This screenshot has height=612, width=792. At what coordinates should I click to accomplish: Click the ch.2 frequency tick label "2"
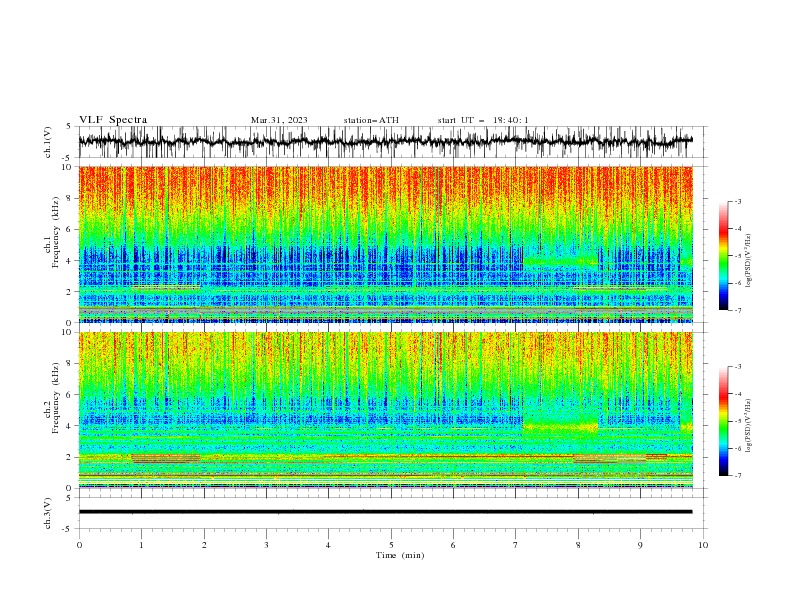[71, 457]
